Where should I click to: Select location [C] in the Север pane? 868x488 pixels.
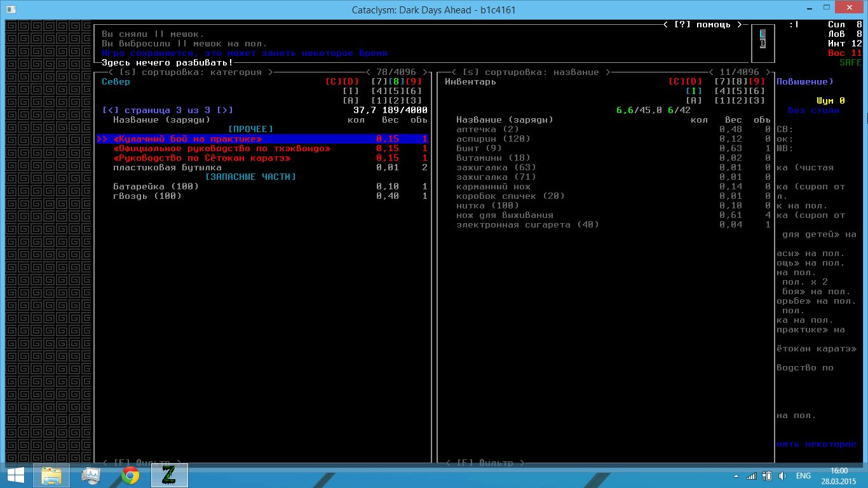[x=334, y=82]
